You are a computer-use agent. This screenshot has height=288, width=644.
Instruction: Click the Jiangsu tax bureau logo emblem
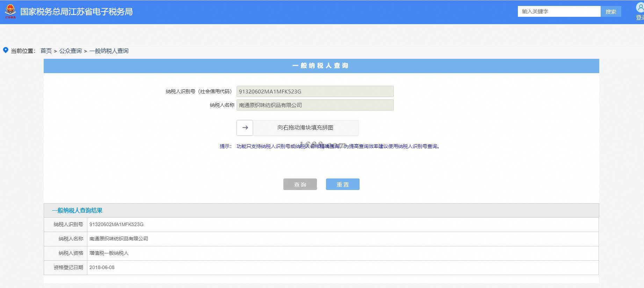(x=10, y=11)
